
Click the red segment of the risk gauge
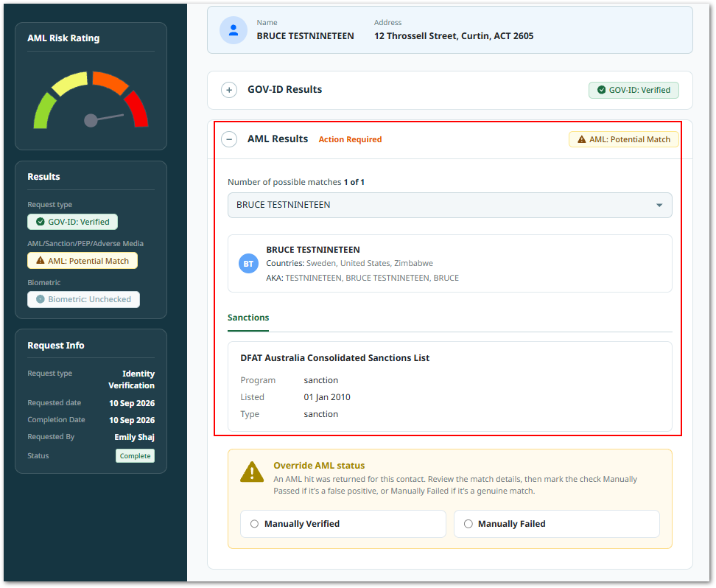click(x=136, y=109)
